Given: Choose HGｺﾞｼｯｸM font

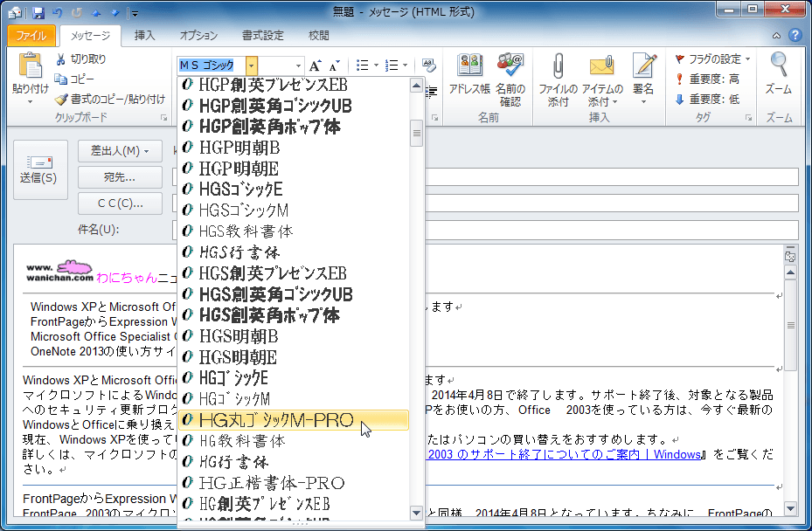Looking at the screenshot, I should [x=294, y=399].
